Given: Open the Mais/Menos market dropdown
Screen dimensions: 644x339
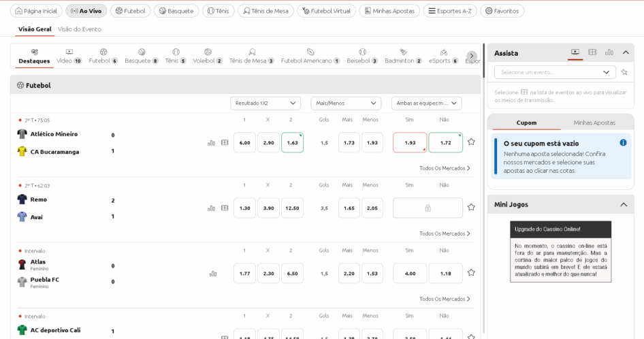Looking at the screenshot, I should click(346, 103).
